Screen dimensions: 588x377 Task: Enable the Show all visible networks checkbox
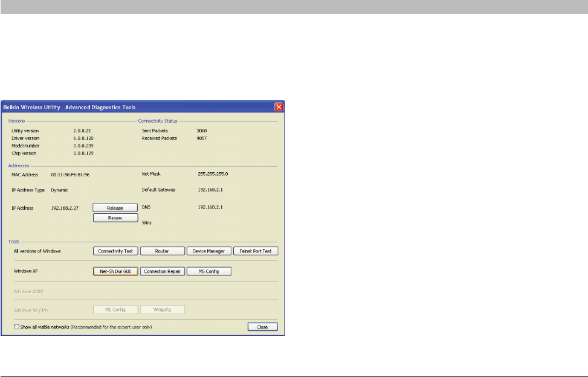[x=16, y=327]
